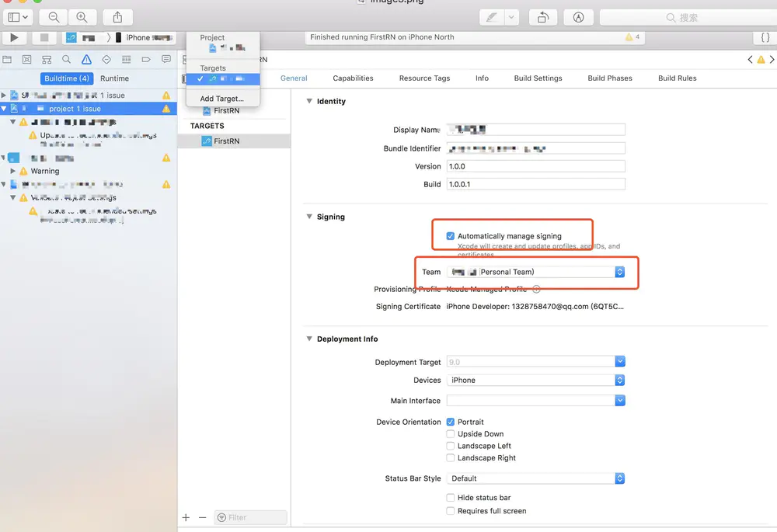Open the Capabilities tab
777x532 pixels.
click(353, 78)
